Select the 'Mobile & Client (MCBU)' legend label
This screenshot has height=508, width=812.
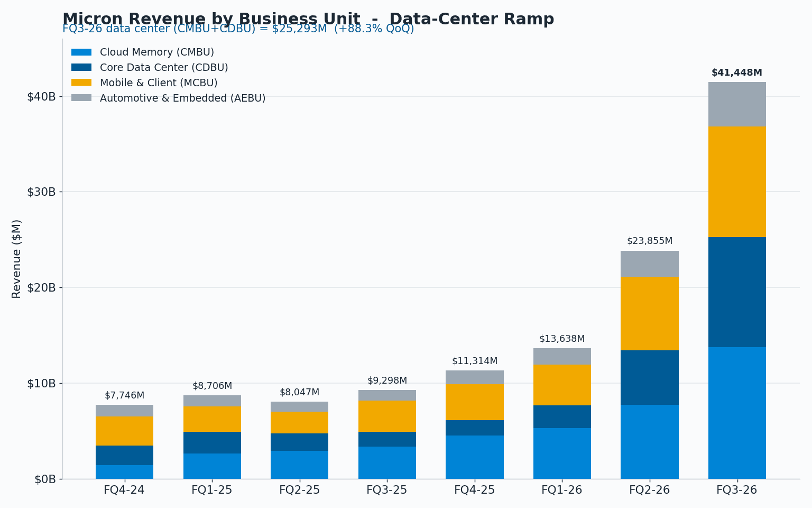click(x=159, y=83)
